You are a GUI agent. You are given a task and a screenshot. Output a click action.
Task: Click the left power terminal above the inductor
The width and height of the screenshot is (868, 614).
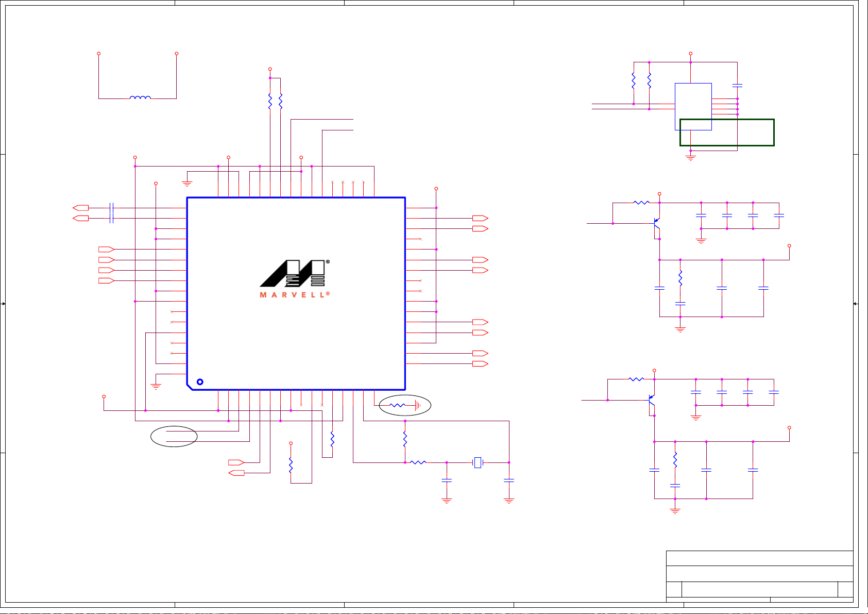pyautogui.click(x=98, y=54)
